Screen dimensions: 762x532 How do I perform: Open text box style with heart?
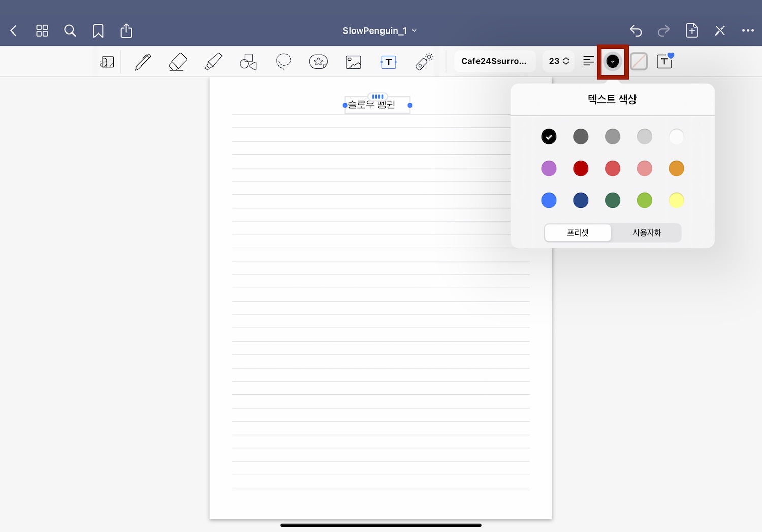665,61
